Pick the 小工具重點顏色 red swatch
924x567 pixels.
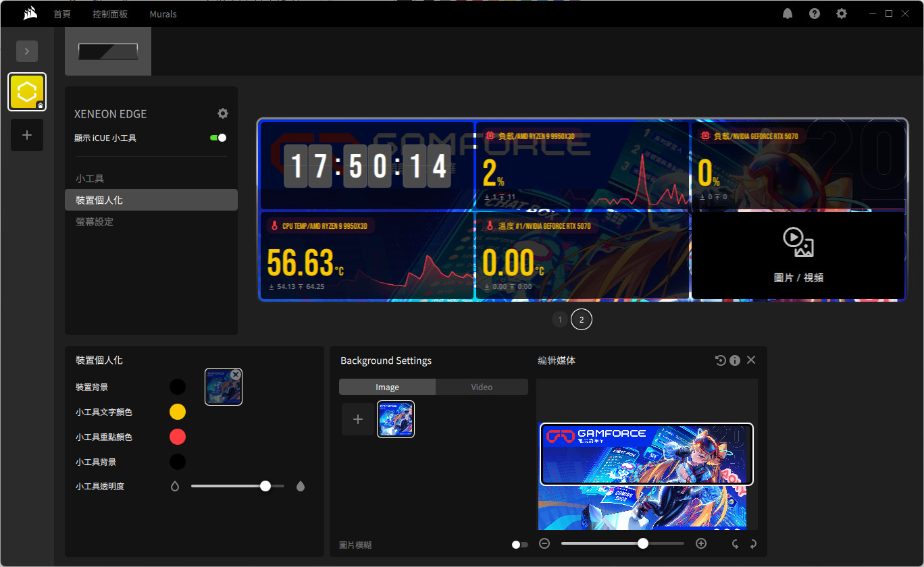pyautogui.click(x=178, y=437)
